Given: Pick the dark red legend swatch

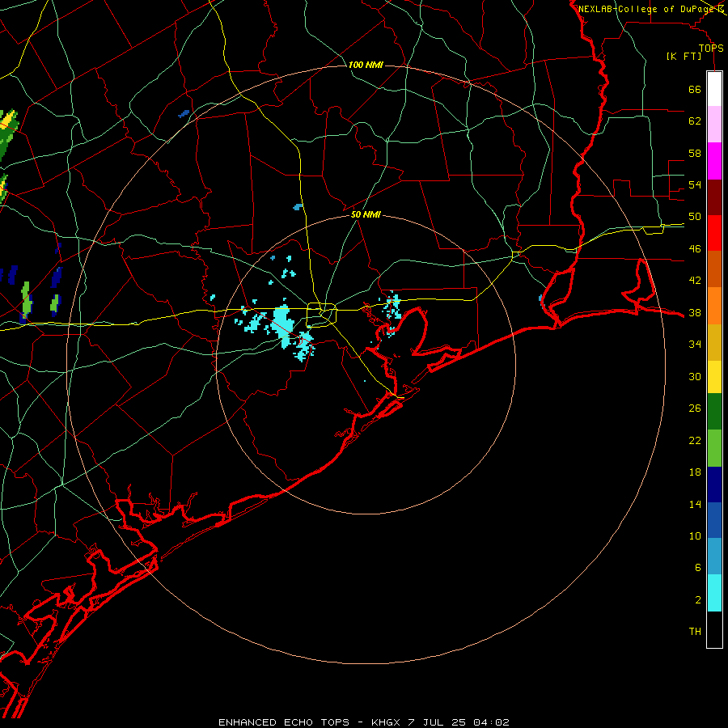Looking at the screenshot, I should (714, 197).
